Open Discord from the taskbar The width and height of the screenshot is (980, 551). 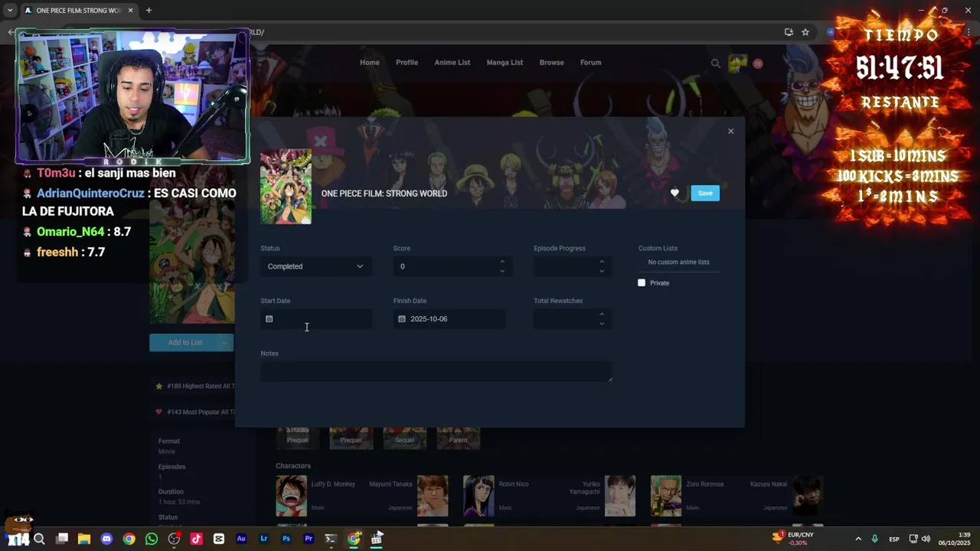tap(106, 539)
